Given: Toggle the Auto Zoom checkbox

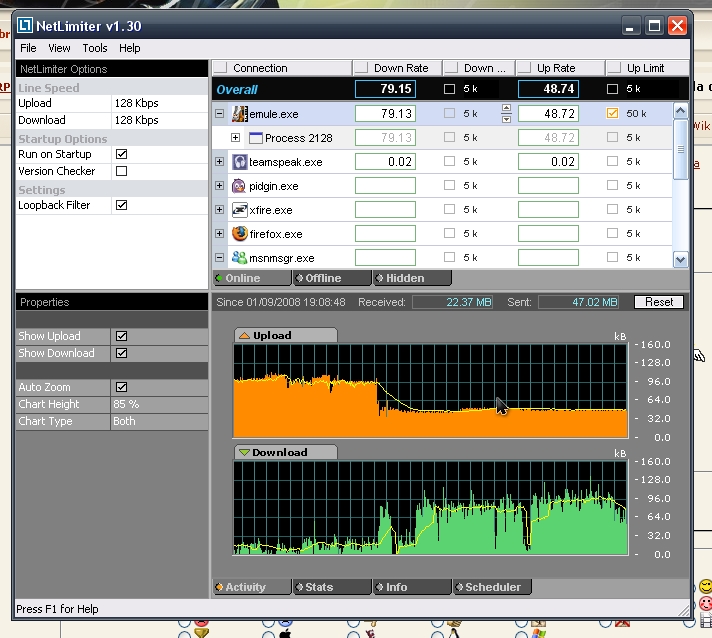Looking at the screenshot, I should point(121,387).
